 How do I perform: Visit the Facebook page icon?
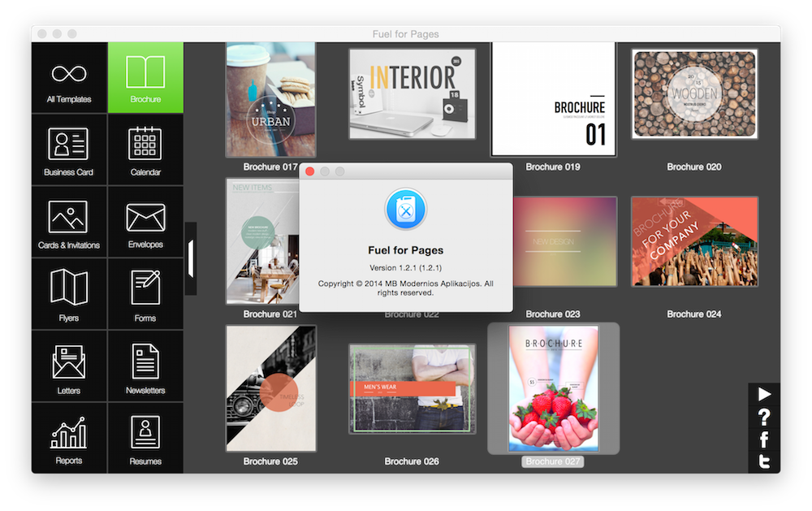tap(764, 440)
